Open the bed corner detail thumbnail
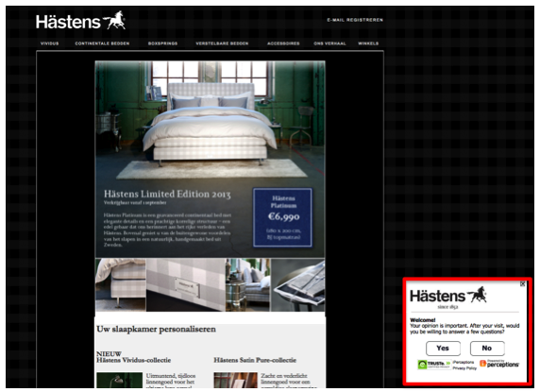The height and width of the screenshot is (392, 540). (121, 285)
